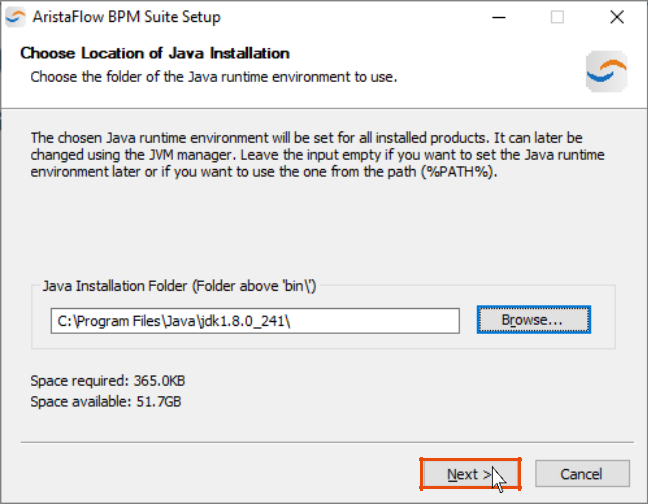
Task: Click the words 'JVM manager' in the description
Action: (190, 155)
